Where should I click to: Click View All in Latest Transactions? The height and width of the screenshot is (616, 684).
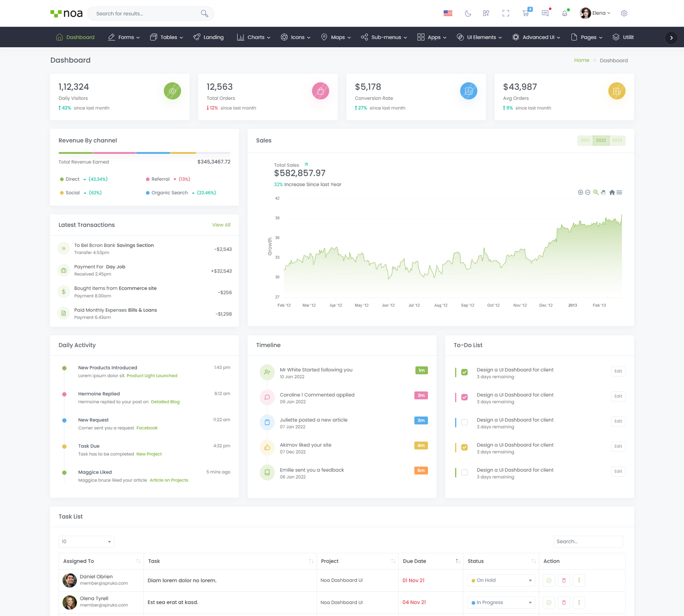pos(221,225)
